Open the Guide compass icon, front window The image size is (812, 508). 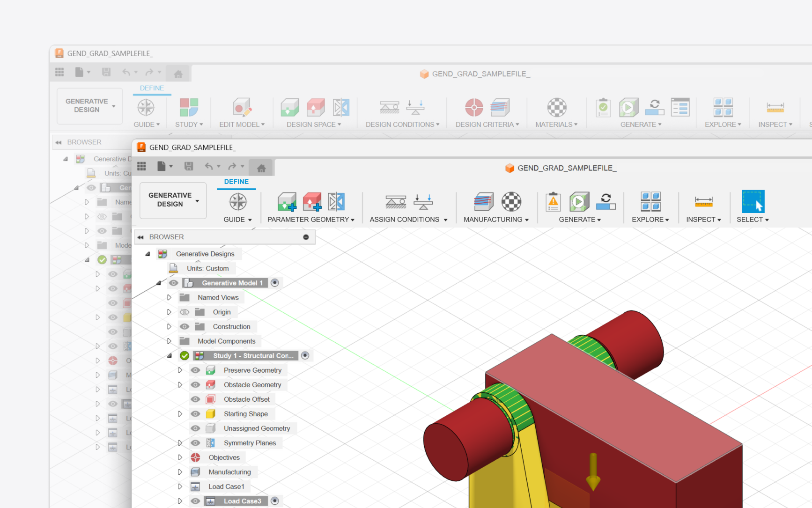pos(238,202)
